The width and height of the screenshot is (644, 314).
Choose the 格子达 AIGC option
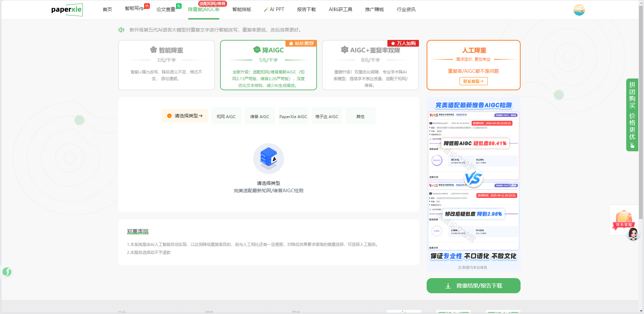coord(327,116)
